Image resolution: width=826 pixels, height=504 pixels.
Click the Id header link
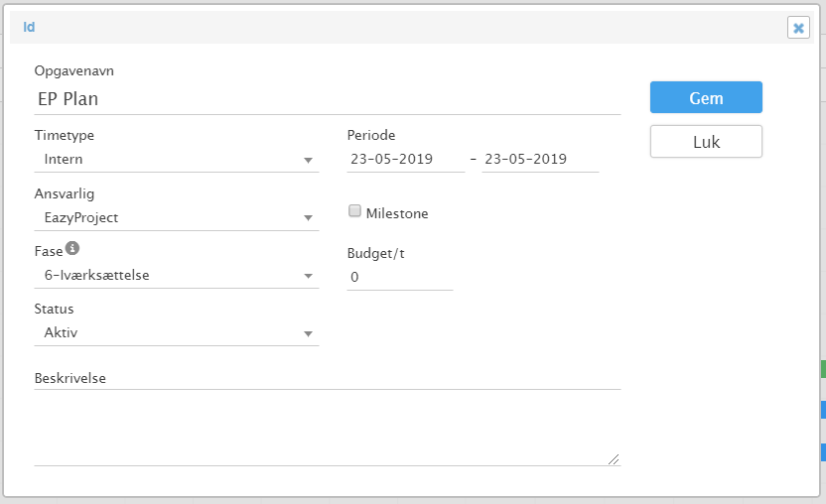click(x=29, y=27)
